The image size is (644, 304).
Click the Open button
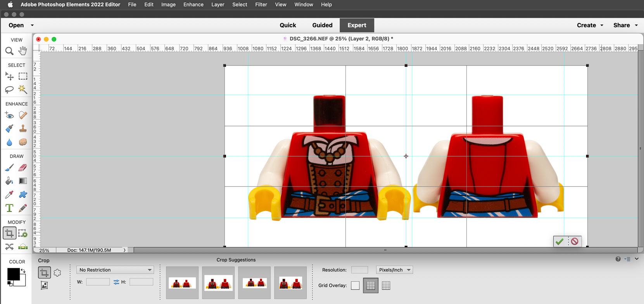16,25
